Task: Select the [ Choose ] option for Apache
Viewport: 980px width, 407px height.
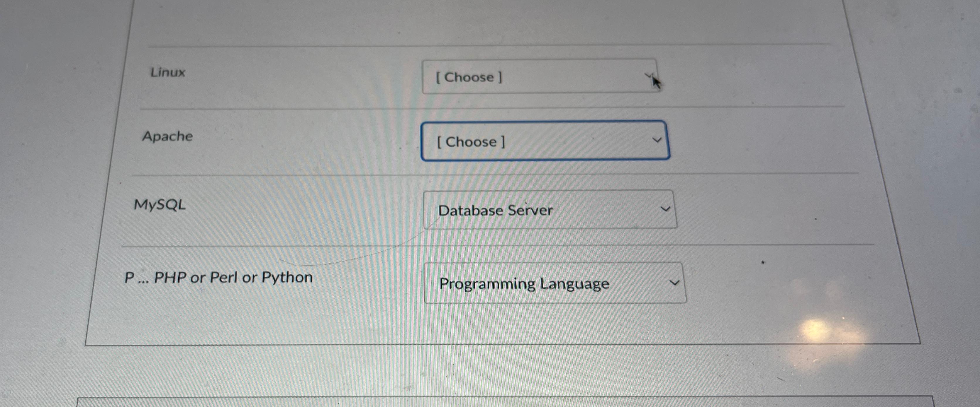Action: click(471, 142)
